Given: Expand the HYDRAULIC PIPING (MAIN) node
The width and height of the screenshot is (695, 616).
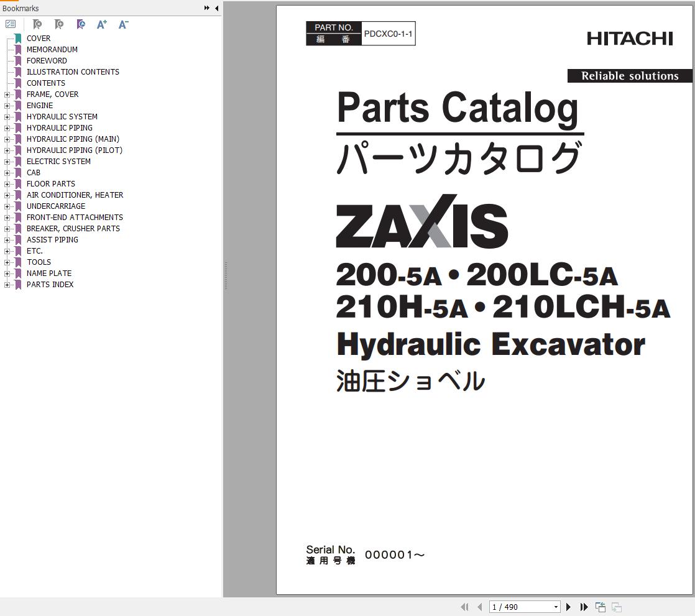Looking at the screenshot, I should click(7, 139).
